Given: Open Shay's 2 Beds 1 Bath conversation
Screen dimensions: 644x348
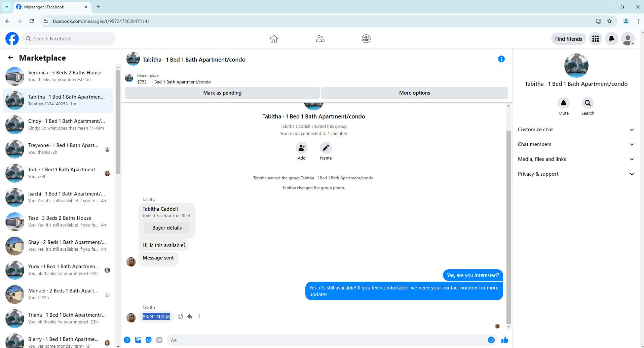Looking at the screenshot, I should [58, 246].
